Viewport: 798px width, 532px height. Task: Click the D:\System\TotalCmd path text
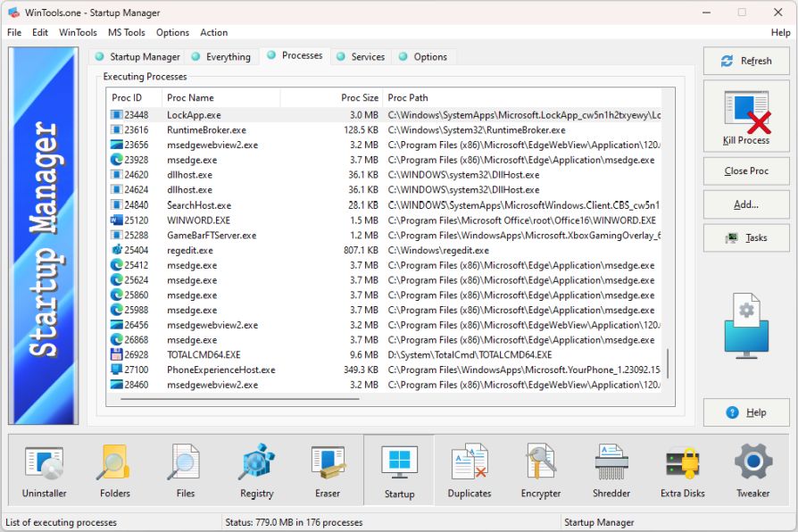pos(470,355)
